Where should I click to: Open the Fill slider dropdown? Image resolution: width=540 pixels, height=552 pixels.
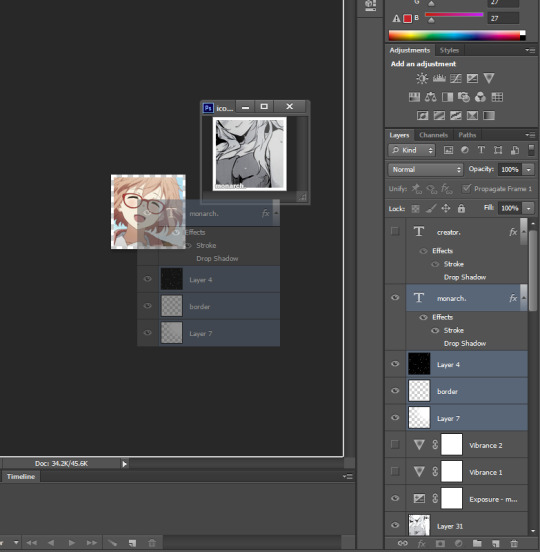pyautogui.click(x=528, y=208)
